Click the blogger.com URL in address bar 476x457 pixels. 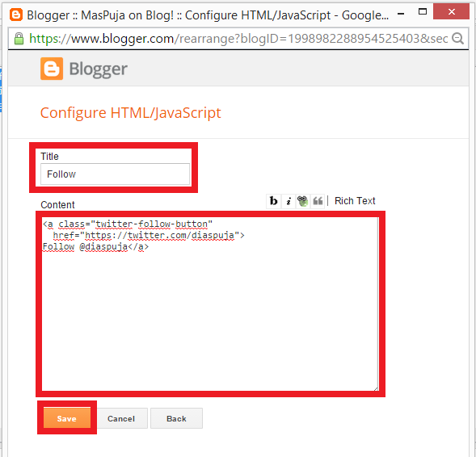238,39
